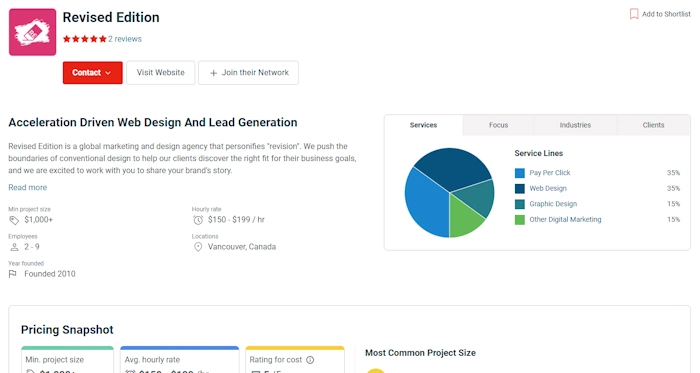This screenshot has width=700, height=373.
Task: Click the bookmark icon beside Add to Shortlist
Action: [633, 14]
